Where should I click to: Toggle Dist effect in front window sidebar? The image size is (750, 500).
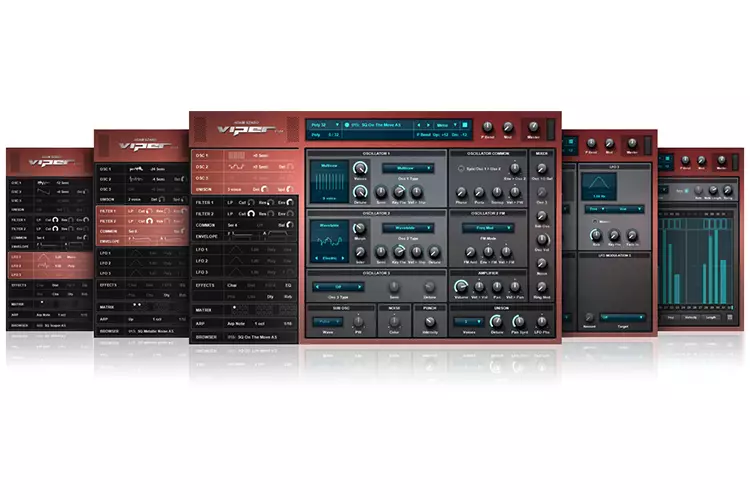[x=251, y=286]
